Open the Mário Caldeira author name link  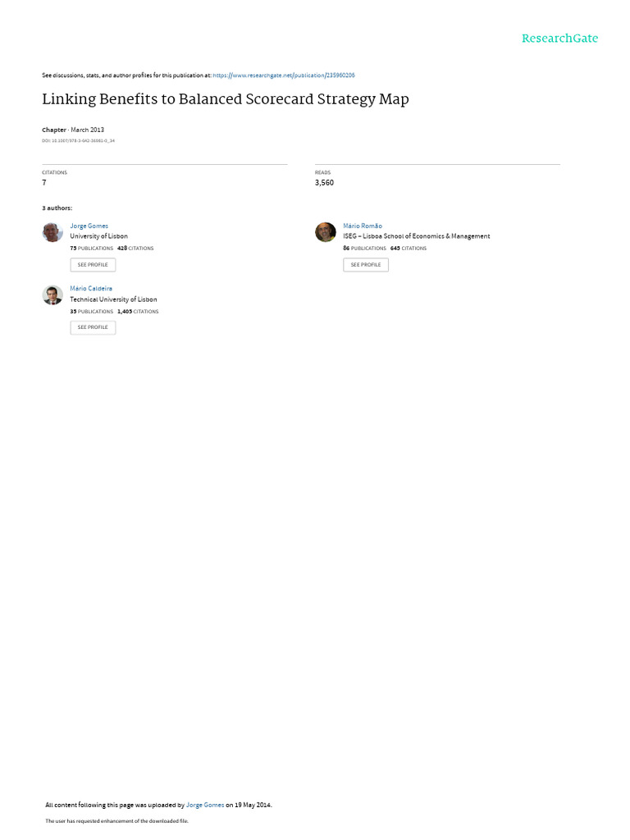point(91,289)
